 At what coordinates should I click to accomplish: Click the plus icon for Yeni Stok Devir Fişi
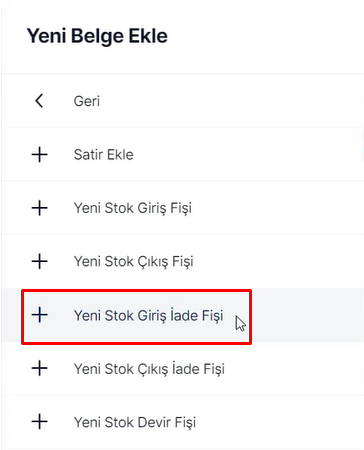[x=40, y=422]
